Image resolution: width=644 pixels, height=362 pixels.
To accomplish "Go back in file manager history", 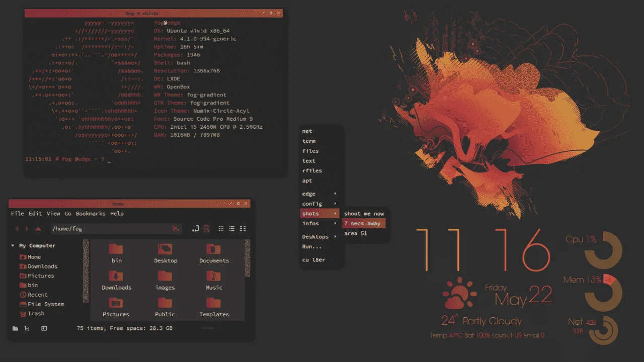I will coord(17,229).
